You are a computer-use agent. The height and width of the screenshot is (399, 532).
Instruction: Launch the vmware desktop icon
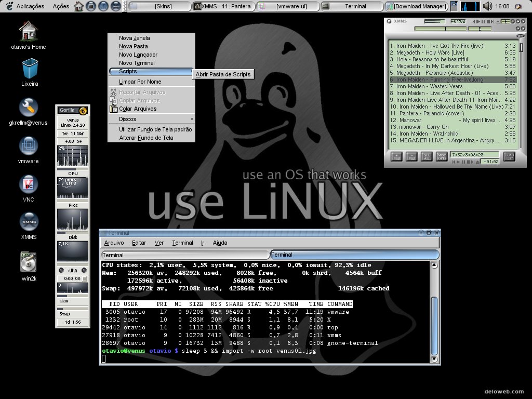click(x=28, y=150)
